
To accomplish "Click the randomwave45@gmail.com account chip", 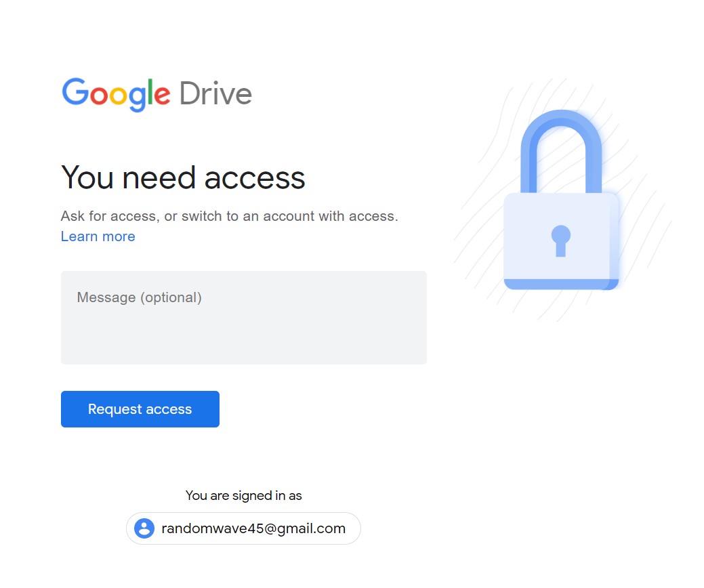I will coord(243,528).
